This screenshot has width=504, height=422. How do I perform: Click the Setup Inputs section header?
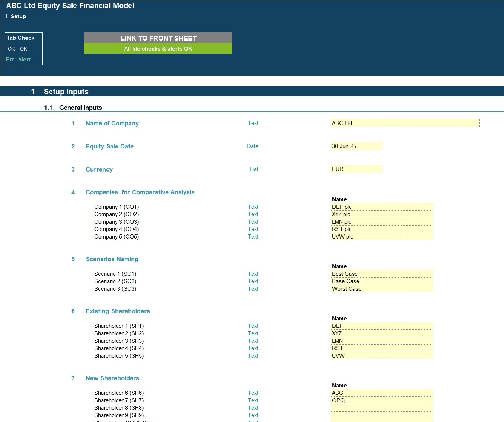tap(66, 91)
